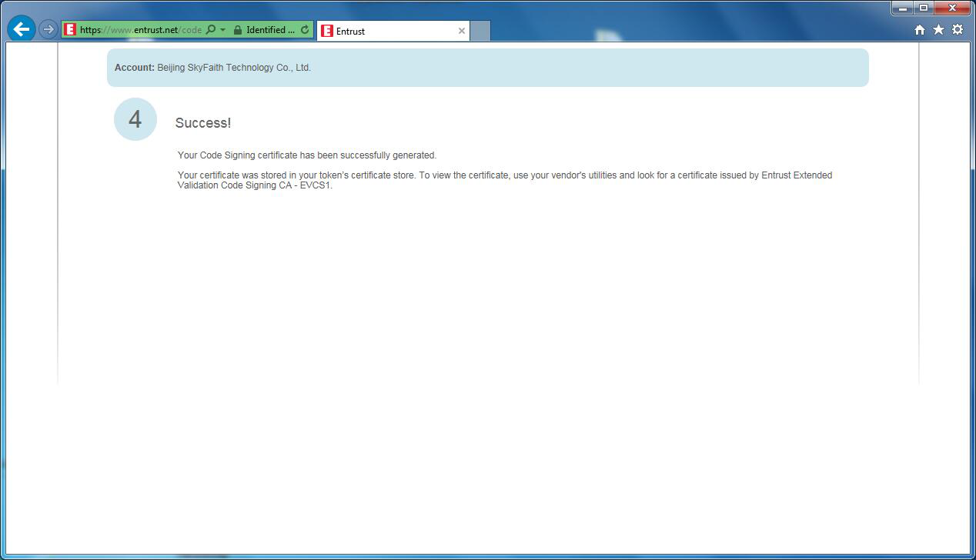Viewport: 976px width, 560px height.
Task: Click the entrust.net URL in address bar
Action: coord(140,30)
